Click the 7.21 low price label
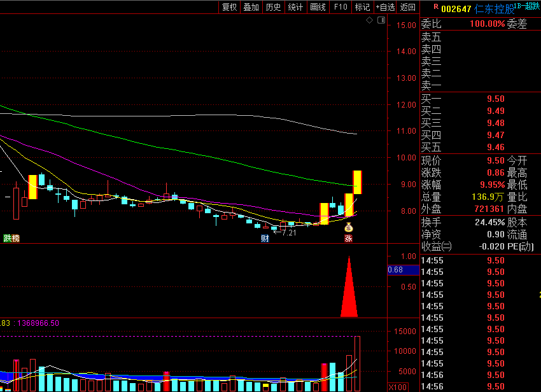Viewport: 541px width, 392px height. tap(289, 233)
